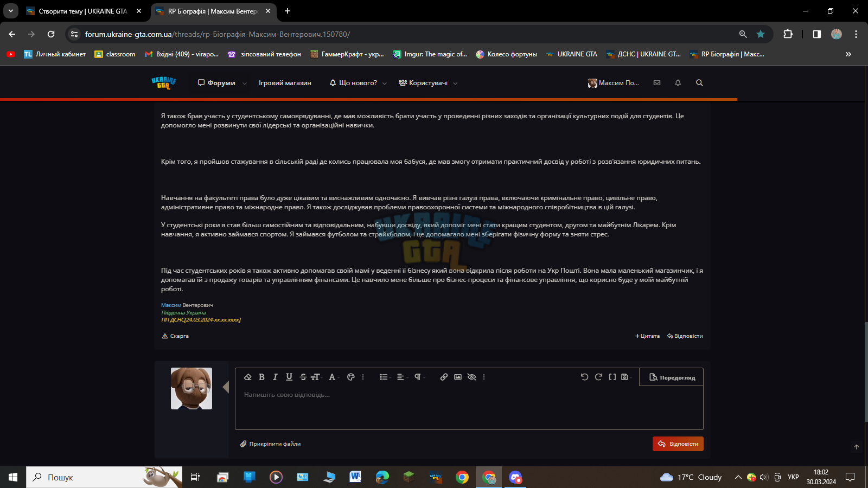Click the +Цитата quote link
Image resolution: width=868 pixels, height=488 pixels.
[x=647, y=336]
